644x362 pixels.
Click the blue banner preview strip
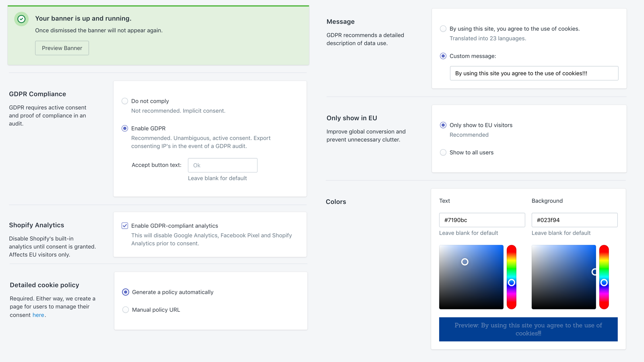(x=528, y=329)
